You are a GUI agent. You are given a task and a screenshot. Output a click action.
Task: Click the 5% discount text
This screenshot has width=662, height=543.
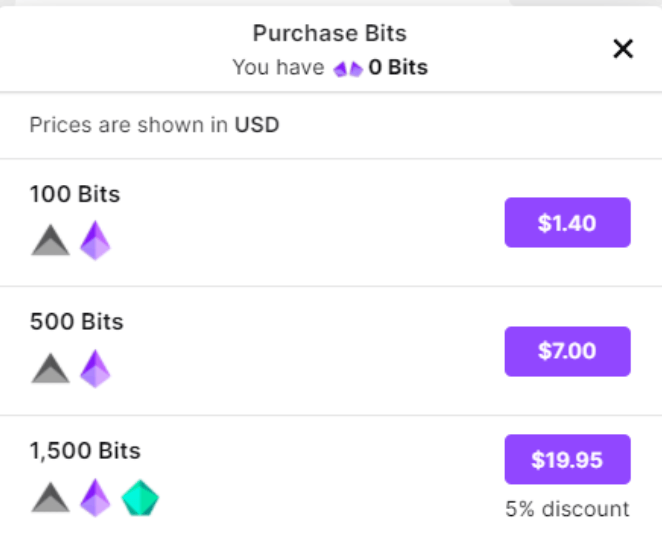[x=567, y=509]
